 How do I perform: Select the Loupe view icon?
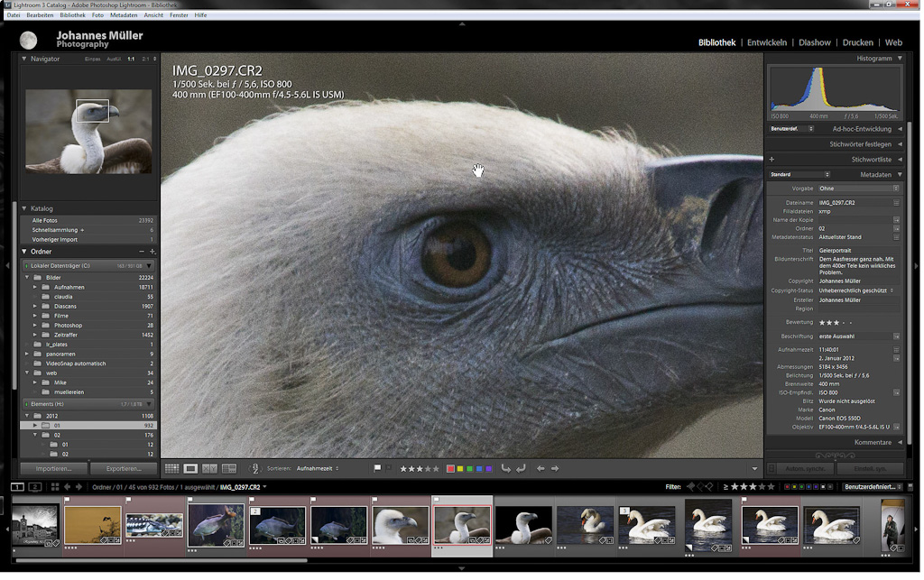click(190, 469)
